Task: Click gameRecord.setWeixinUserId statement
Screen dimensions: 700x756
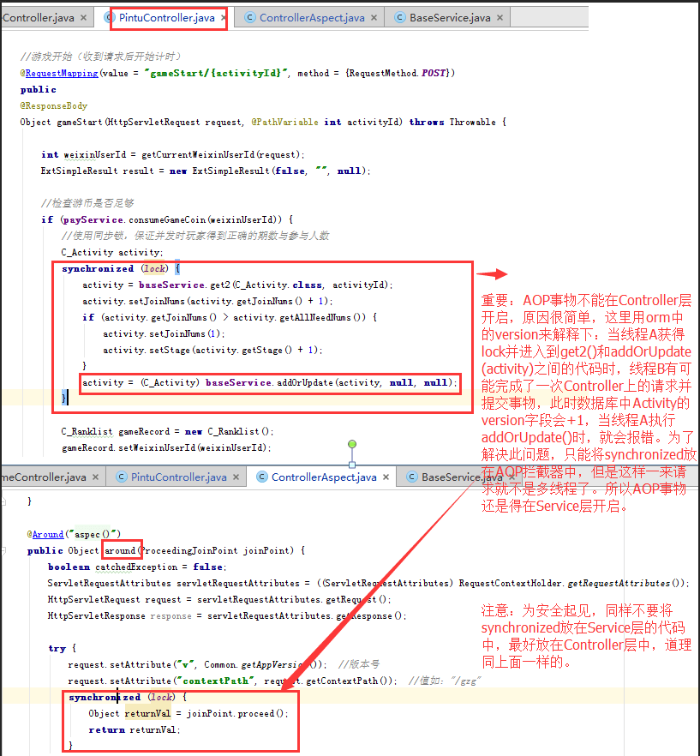Action: tap(166, 448)
